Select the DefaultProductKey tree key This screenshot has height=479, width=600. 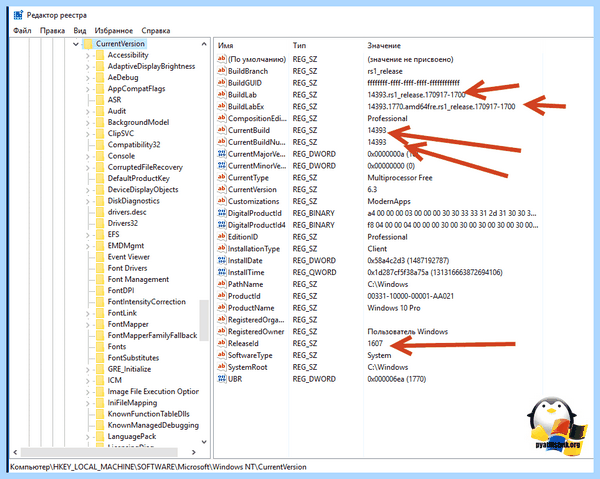(139, 178)
